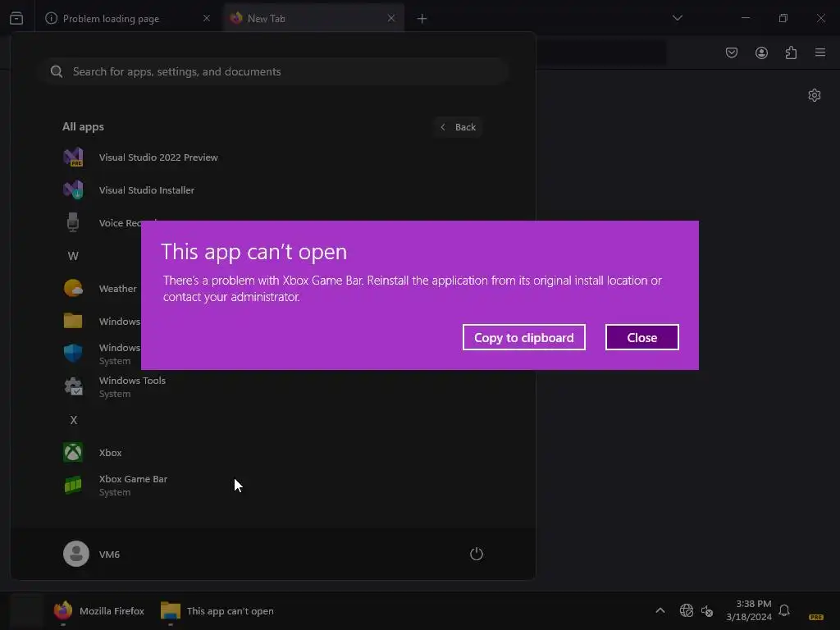
Task: Click the All apps heading
Action: (83, 127)
